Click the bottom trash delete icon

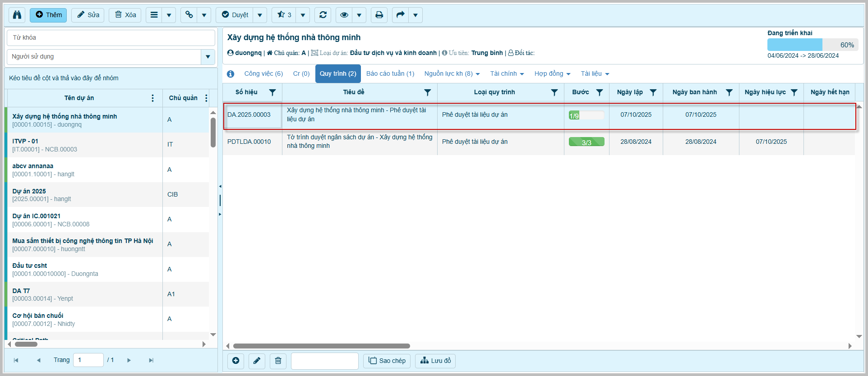(x=278, y=361)
